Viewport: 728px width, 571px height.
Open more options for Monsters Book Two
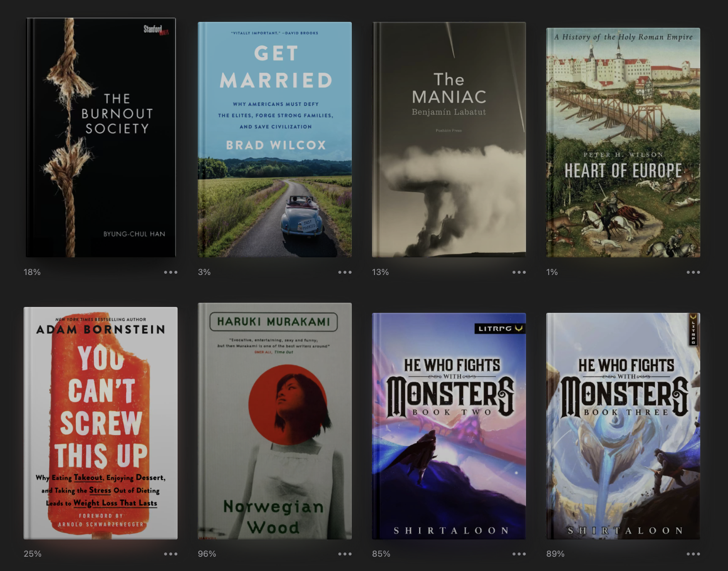click(519, 554)
